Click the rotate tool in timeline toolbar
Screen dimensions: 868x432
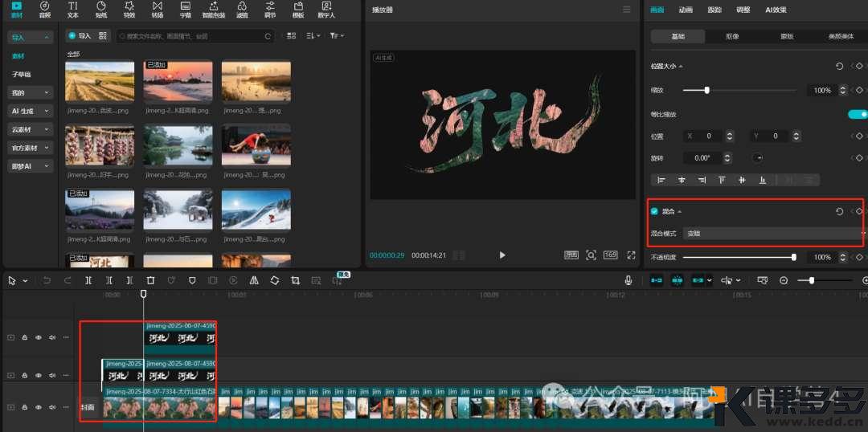[x=275, y=280]
